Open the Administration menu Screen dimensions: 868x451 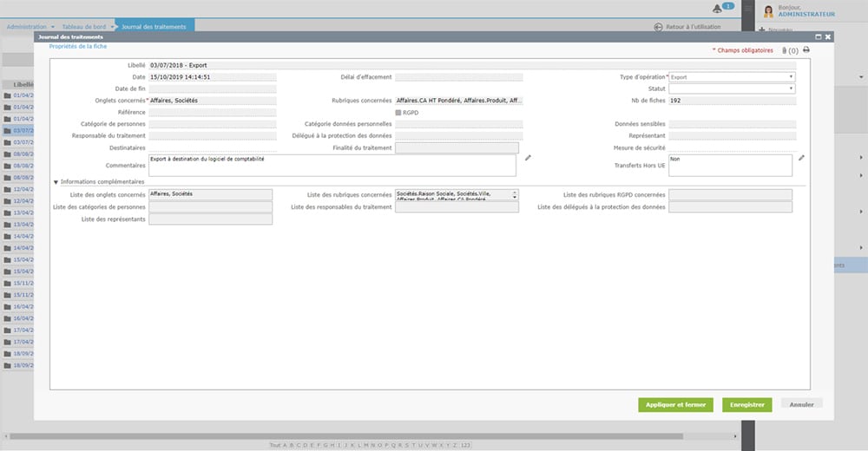pos(27,27)
